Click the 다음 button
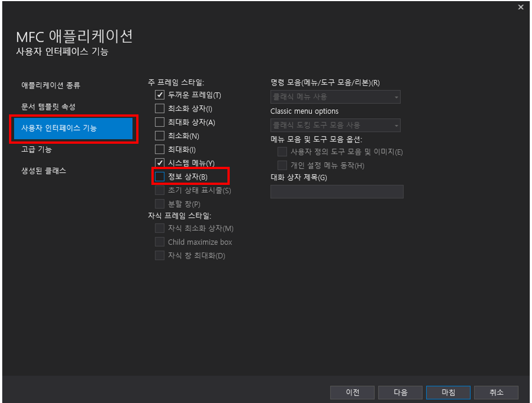The height and width of the screenshot is (403, 532). pos(400,392)
